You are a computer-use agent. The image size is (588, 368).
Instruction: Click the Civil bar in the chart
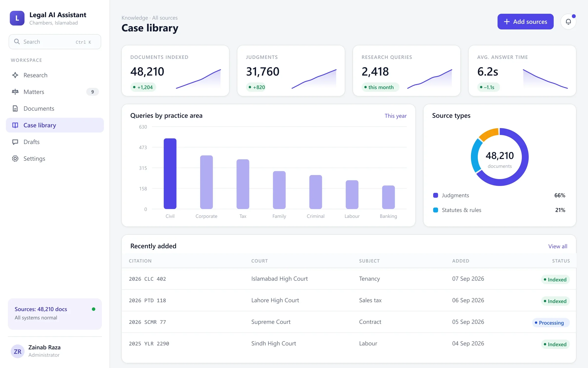(x=170, y=174)
